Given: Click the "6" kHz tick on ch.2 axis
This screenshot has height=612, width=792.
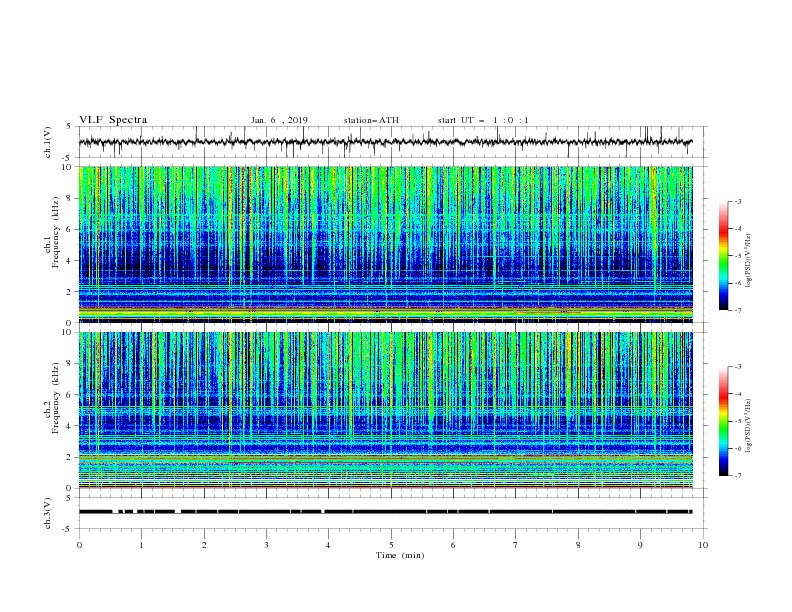Looking at the screenshot, I should pos(70,395).
